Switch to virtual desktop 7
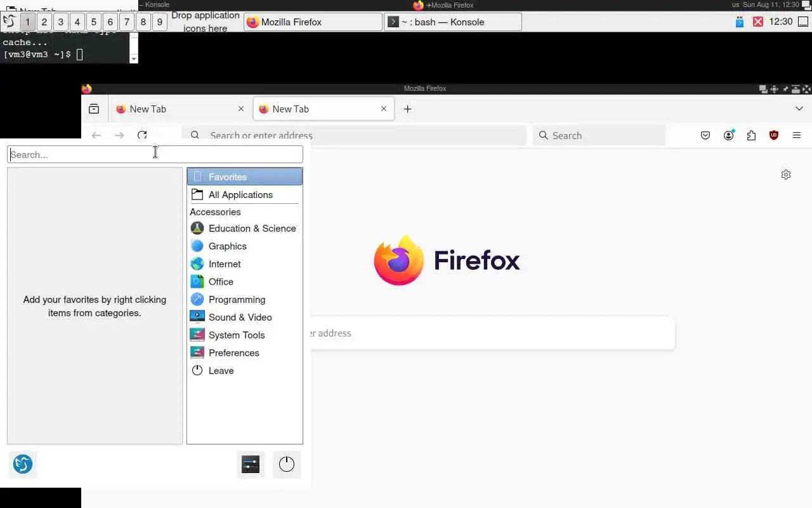 pyautogui.click(x=127, y=22)
